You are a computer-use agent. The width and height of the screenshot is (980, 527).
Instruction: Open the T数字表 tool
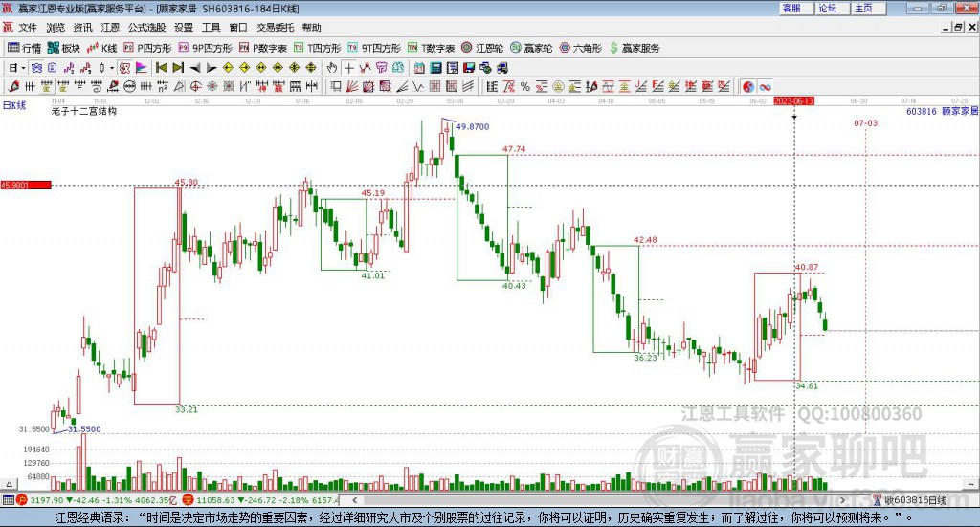pos(432,48)
